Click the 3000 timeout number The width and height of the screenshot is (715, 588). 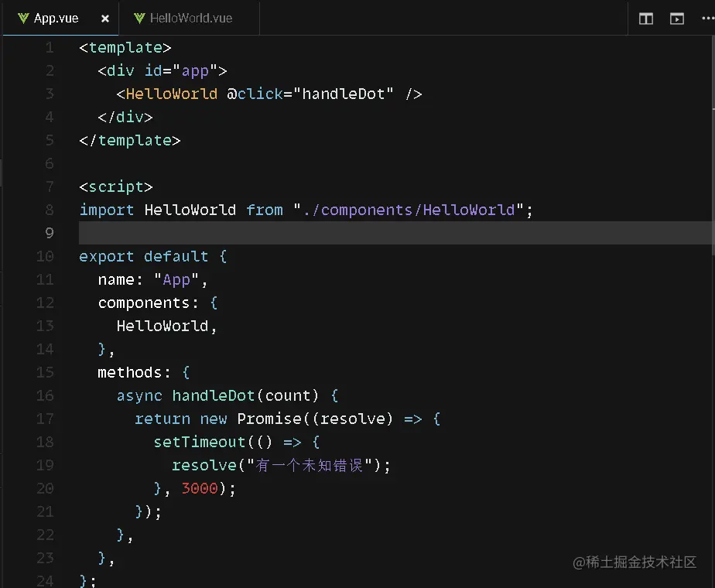pos(200,488)
